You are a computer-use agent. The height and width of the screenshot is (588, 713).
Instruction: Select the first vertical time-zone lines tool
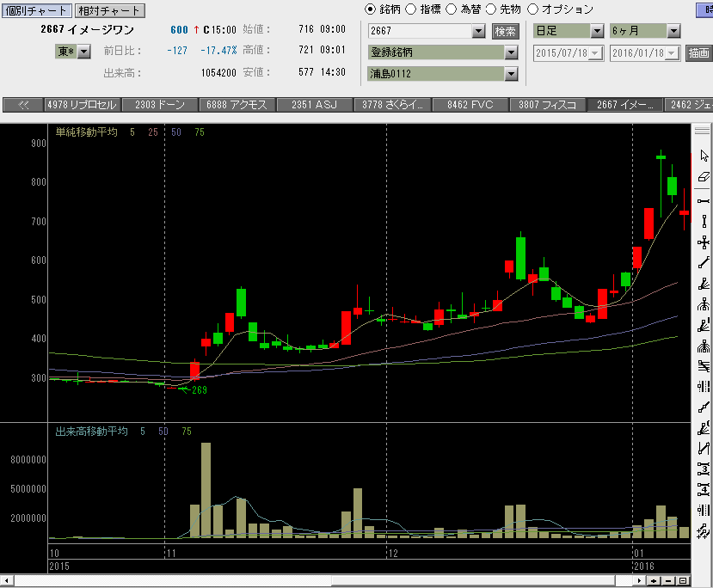(704, 387)
